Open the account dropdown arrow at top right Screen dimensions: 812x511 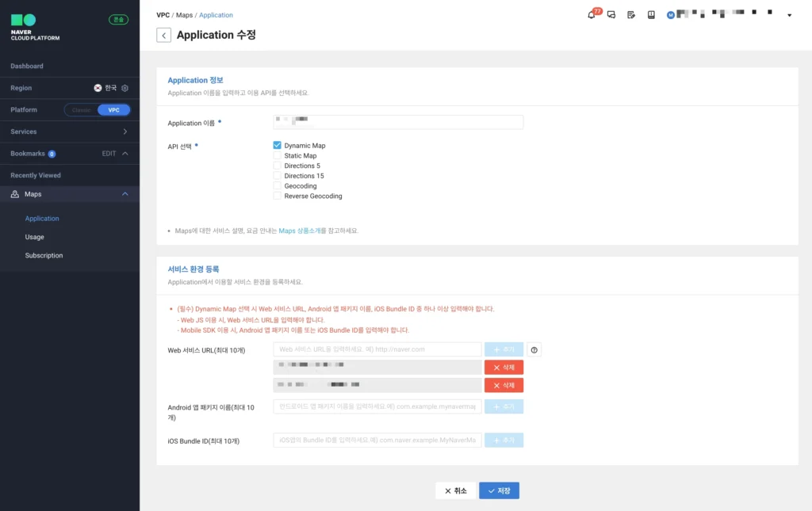788,14
